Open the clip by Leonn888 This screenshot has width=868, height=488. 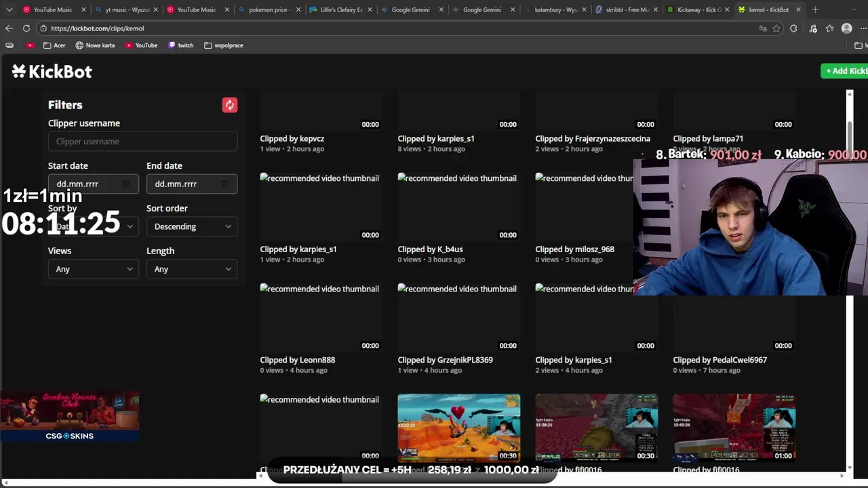click(298, 360)
